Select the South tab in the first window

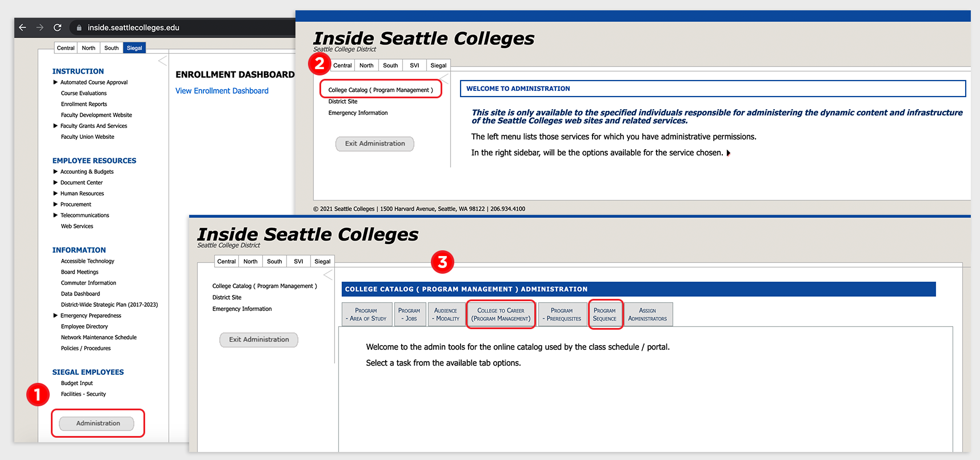[x=111, y=48]
